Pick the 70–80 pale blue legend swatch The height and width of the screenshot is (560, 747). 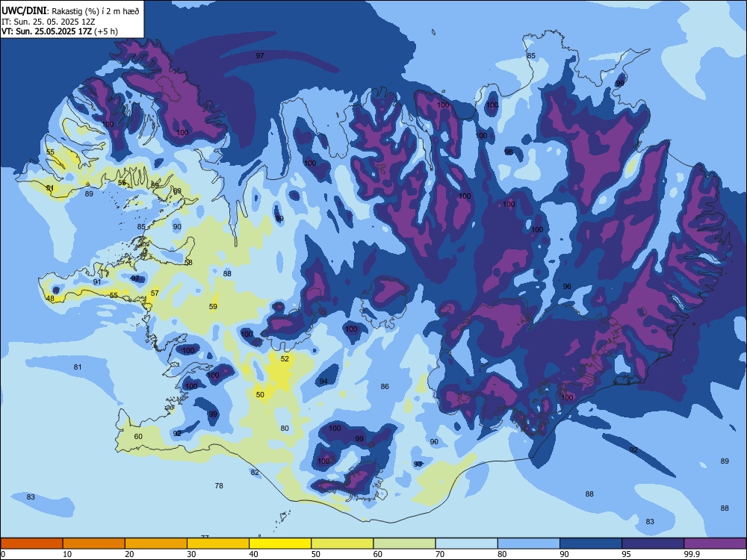[x=466, y=544]
